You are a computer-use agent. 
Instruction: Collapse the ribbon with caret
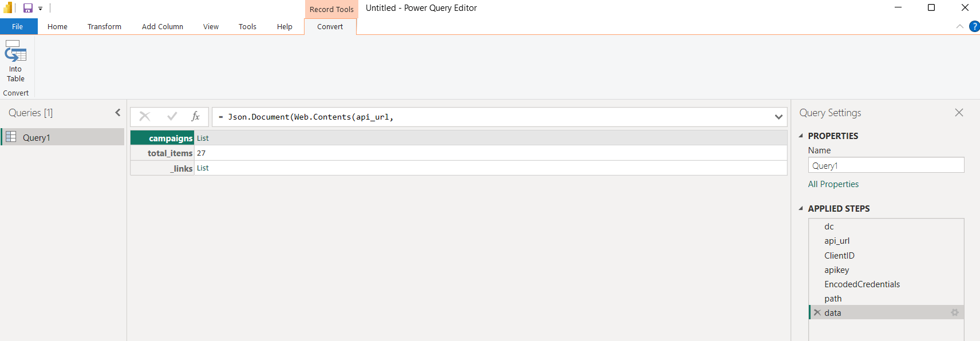tap(960, 26)
